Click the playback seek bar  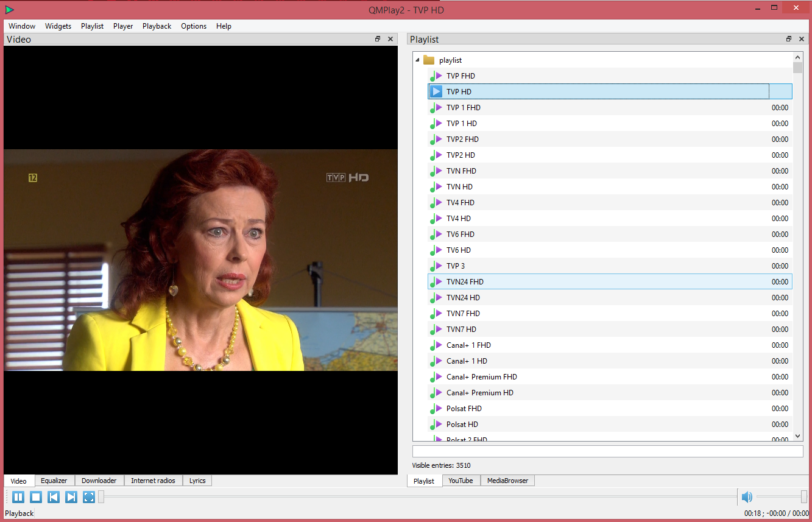417,497
